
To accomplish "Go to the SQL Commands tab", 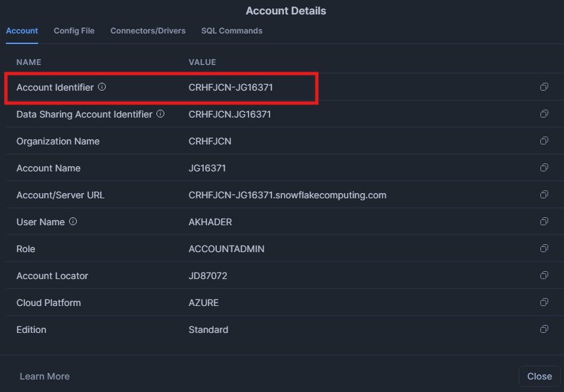I will point(231,31).
